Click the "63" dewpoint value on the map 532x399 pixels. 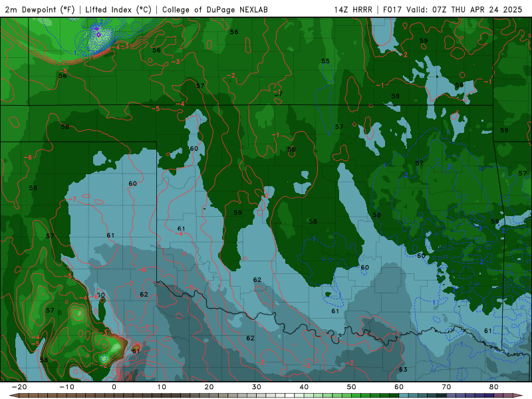403,369
